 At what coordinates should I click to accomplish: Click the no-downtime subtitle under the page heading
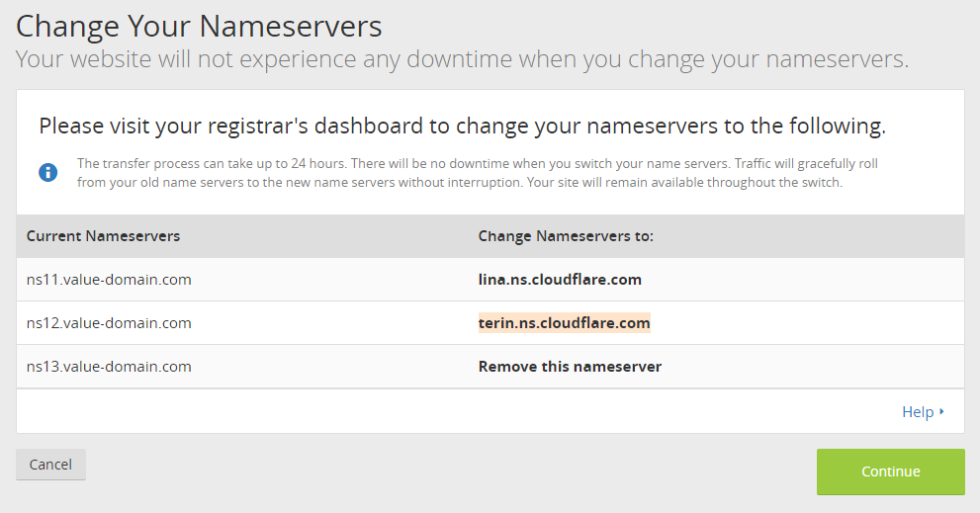point(463,59)
